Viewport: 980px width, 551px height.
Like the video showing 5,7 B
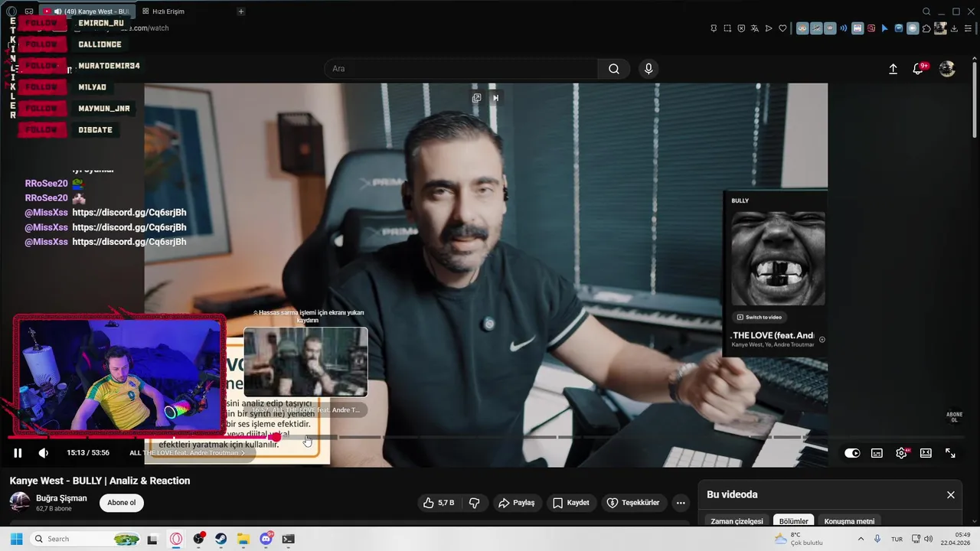pos(439,503)
